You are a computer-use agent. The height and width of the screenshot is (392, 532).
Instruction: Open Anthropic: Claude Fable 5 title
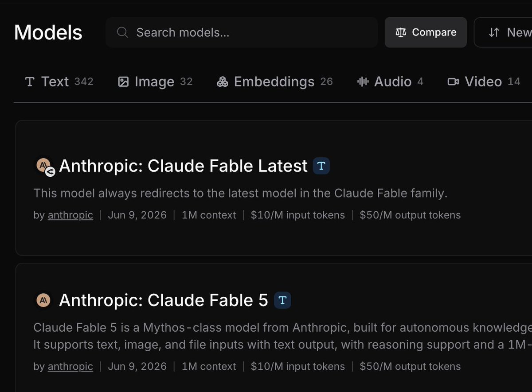[164, 300]
